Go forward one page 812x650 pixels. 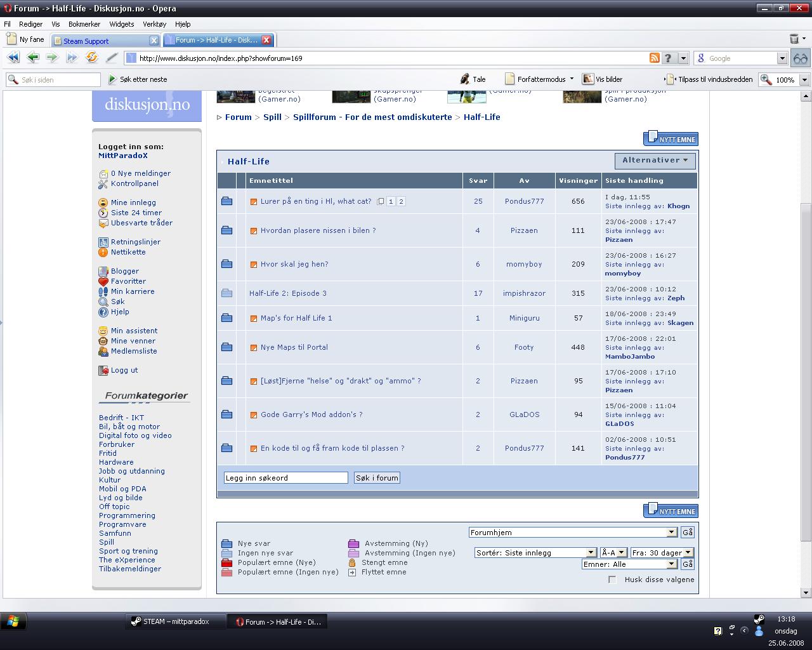click(x=52, y=58)
